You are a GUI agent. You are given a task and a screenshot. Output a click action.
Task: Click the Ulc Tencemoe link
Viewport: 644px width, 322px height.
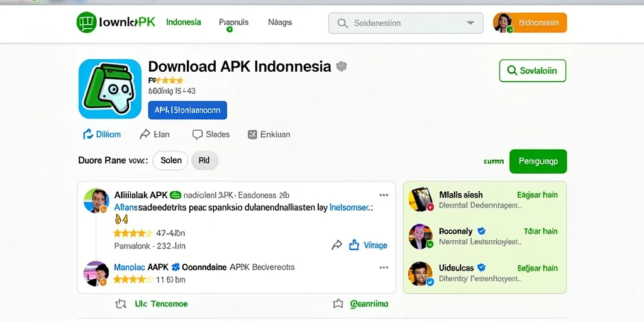(x=161, y=304)
